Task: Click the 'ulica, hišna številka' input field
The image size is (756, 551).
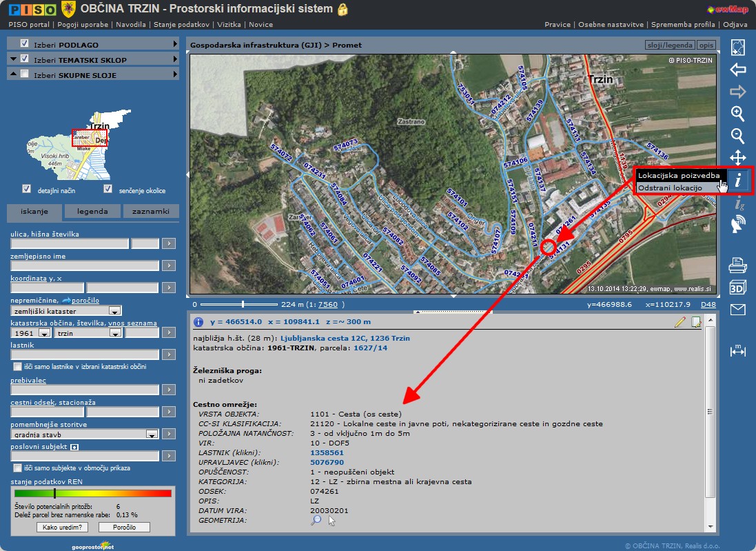Action: (x=69, y=243)
